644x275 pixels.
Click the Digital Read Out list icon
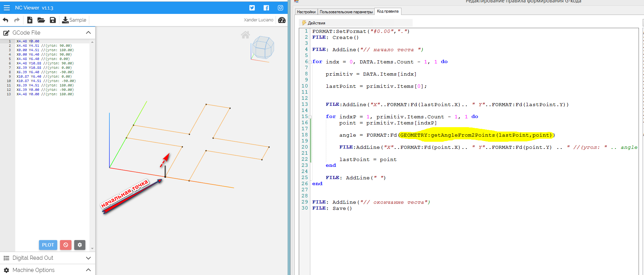click(6, 258)
